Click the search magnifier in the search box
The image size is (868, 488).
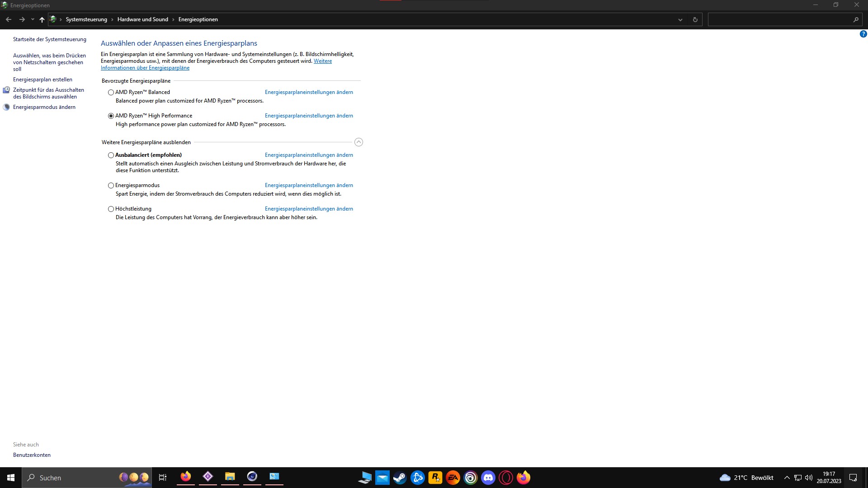click(856, 19)
